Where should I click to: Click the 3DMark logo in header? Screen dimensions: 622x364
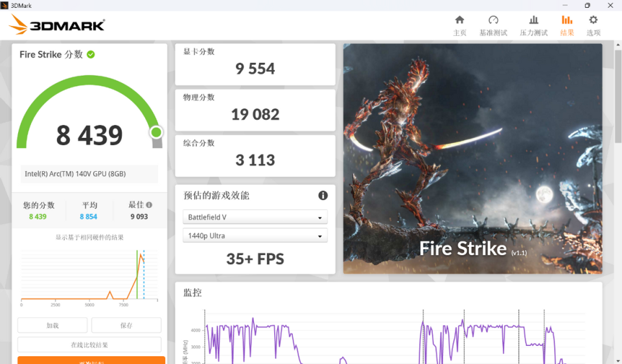(57, 25)
